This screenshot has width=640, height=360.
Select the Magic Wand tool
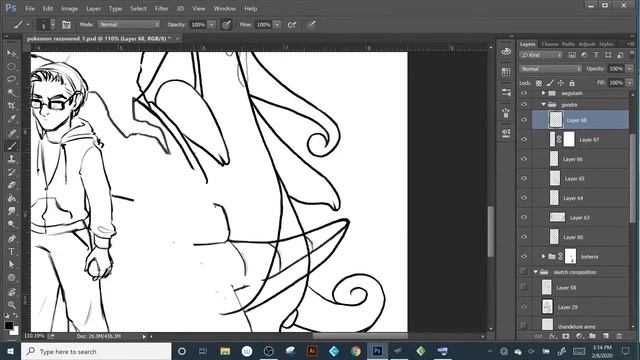tap(11, 93)
